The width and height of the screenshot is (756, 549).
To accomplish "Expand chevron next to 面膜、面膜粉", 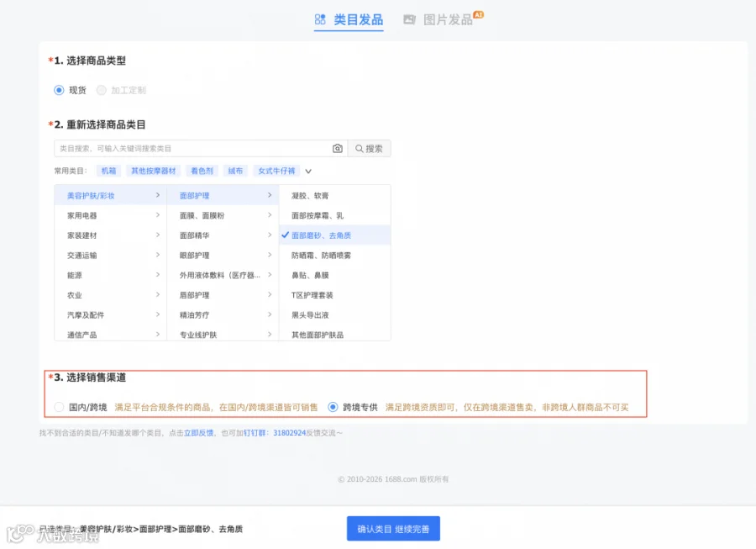I will pos(270,215).
